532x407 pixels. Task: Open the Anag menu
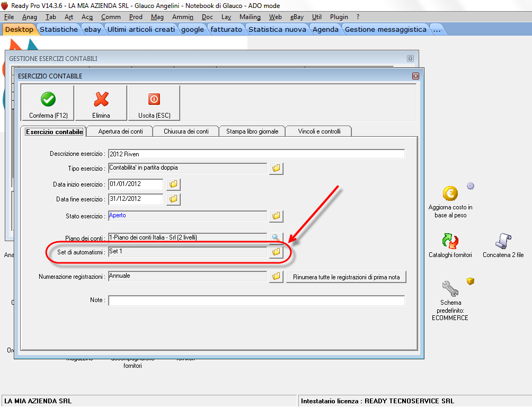tap(30, 17)
